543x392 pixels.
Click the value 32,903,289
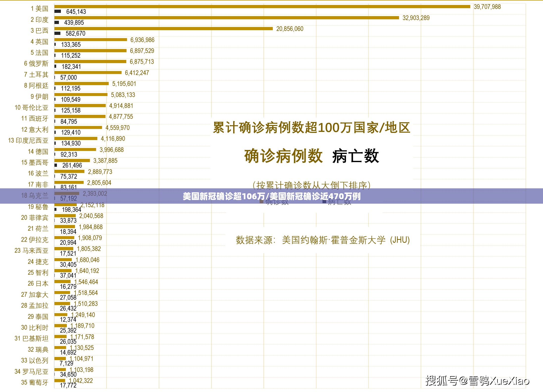[x=416, y=18]
